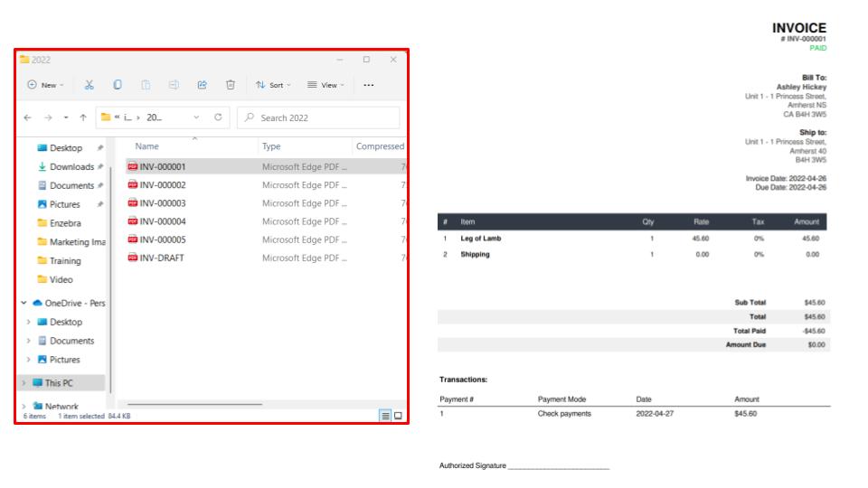Go up one folder with Up arrow

(x=84, y=117)
